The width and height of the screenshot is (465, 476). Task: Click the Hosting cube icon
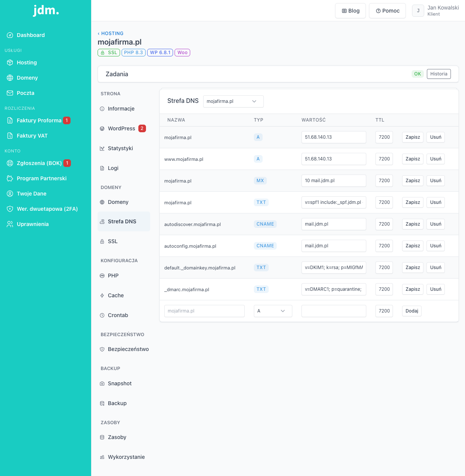pyautogui.click(x=10, y=63)
